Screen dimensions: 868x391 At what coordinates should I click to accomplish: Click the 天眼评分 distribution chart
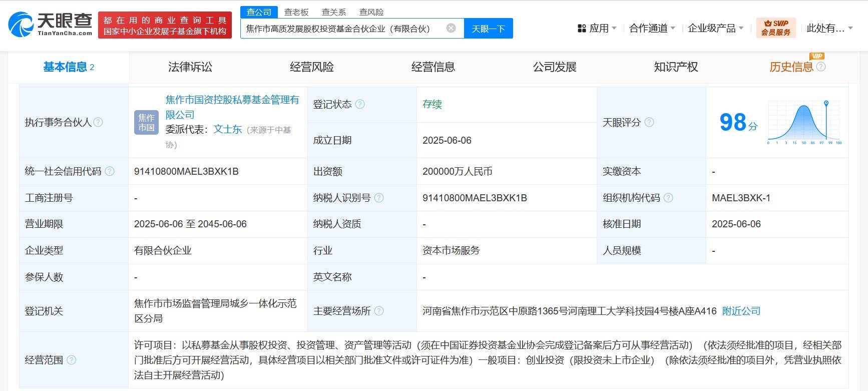pyautogui.click(x=804, y=122)
